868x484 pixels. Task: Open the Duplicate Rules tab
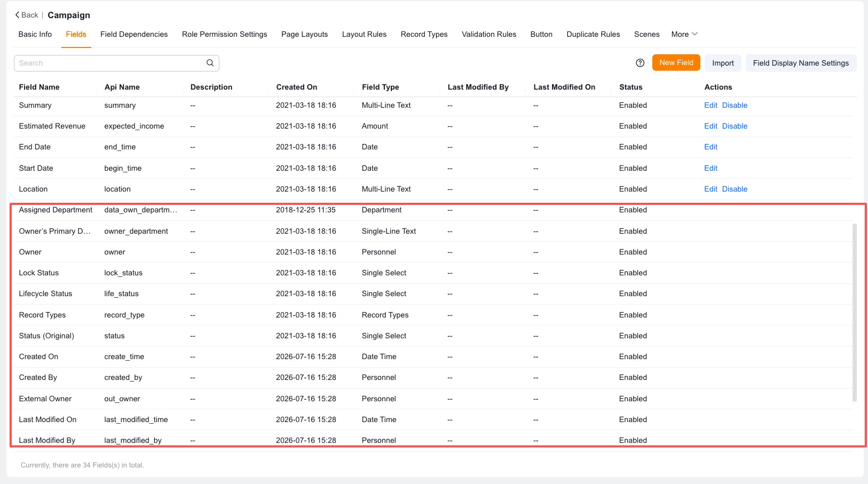[594, 34]
